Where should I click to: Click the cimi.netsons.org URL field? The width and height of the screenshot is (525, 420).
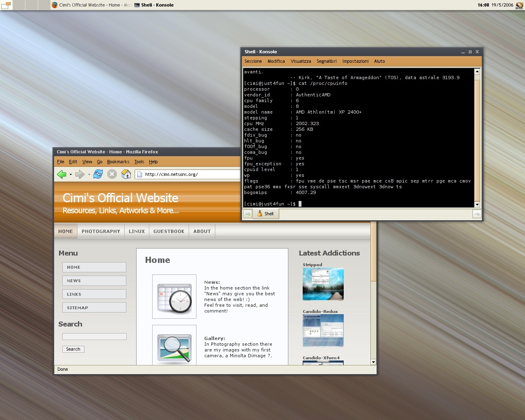(187, 174)
